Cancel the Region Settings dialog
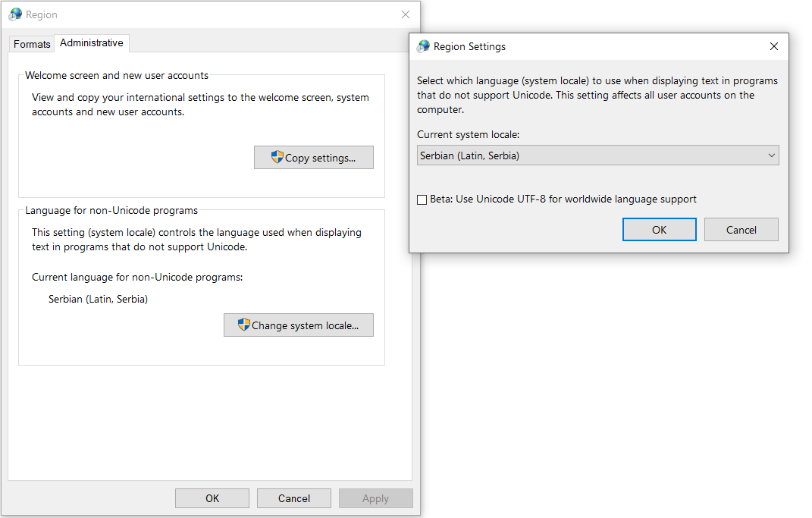The image size is (812, 518). (x=741, y=230)
